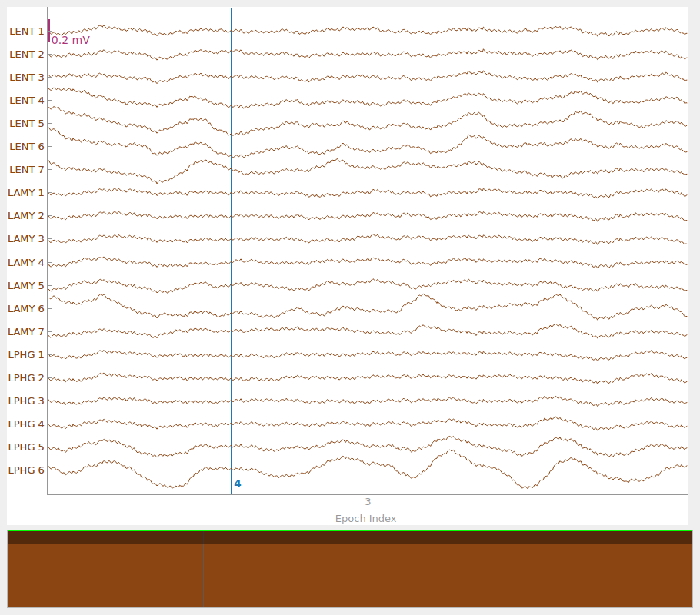Select the LAMY 4 channel name
700x615 pixels.
point(26,263)
